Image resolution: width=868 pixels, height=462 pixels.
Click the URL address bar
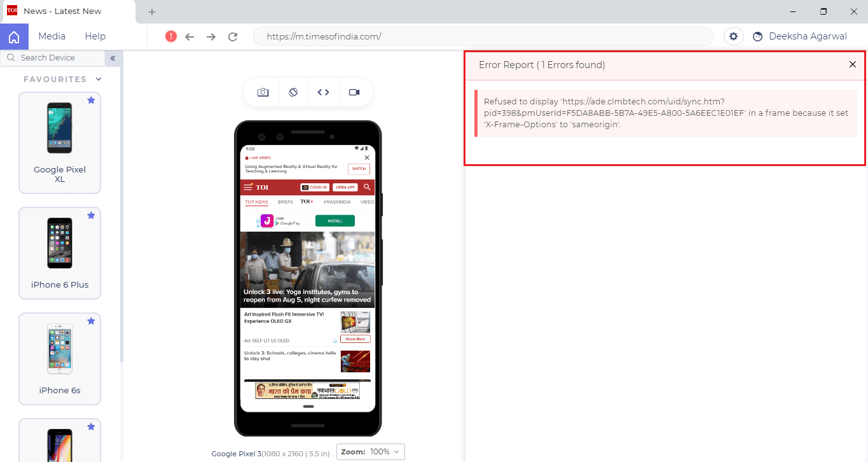[x=483, y=36]
